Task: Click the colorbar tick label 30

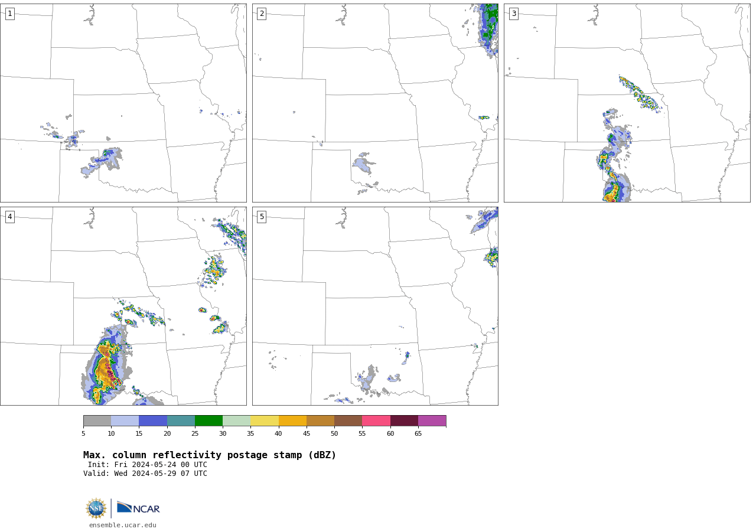Action: click(x=223, y=434)
